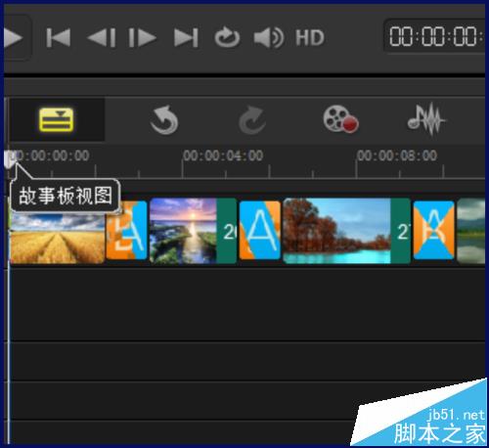Select the red autumn trees clip thumbnail

click(x=347, y=231)
